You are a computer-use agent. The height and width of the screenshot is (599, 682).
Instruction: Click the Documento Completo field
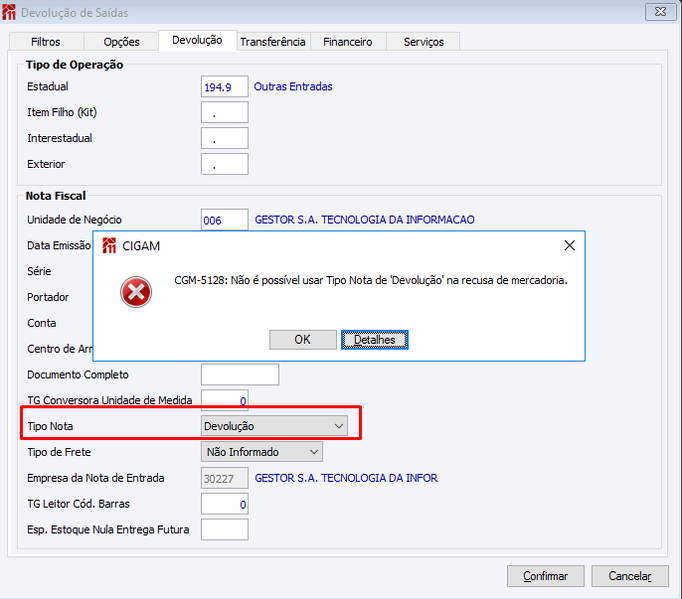[x=240, y=375]
